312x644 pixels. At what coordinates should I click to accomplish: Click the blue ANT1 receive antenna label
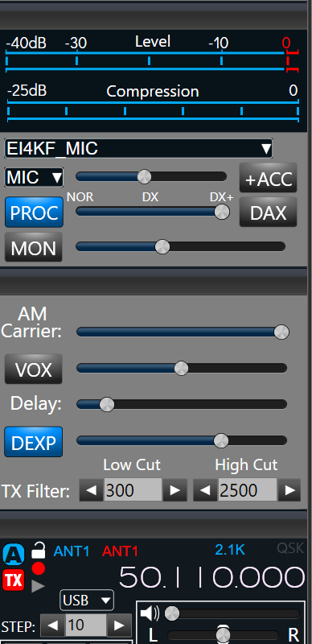point(71,551)
